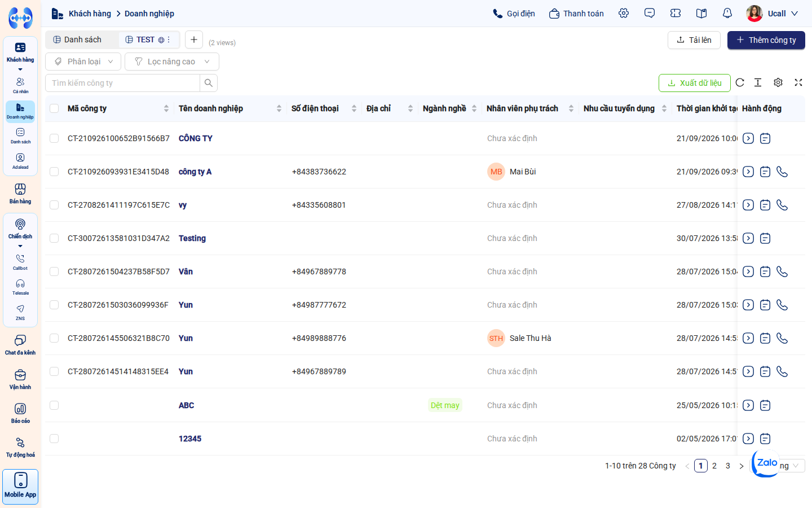Click Thanh toán in top bar
This screenshot has height=508, width=812.
point(576,14)
